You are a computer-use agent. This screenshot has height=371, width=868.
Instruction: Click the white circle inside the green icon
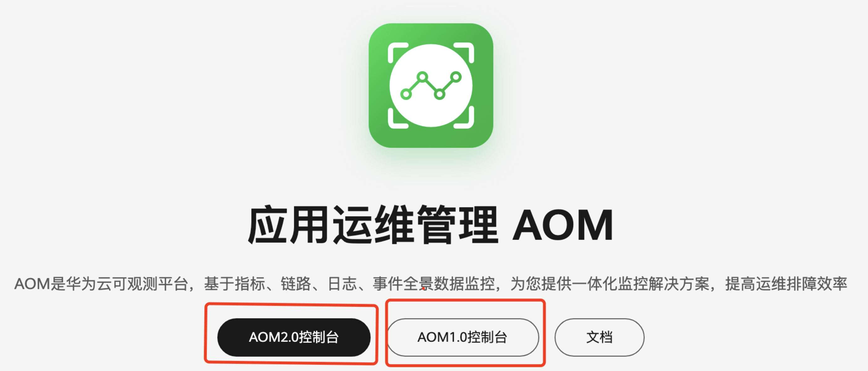431,86
